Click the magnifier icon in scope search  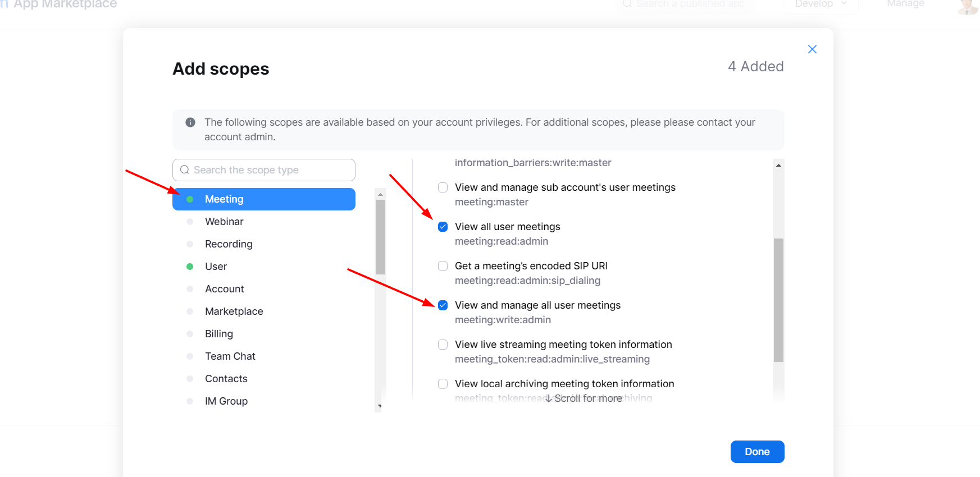pyautogui.click(x=184, y=170)
